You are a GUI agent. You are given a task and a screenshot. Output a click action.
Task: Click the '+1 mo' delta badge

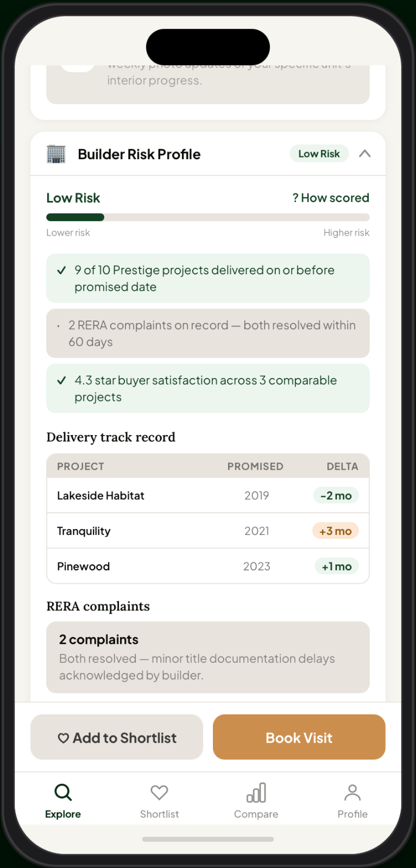[337, 567]
